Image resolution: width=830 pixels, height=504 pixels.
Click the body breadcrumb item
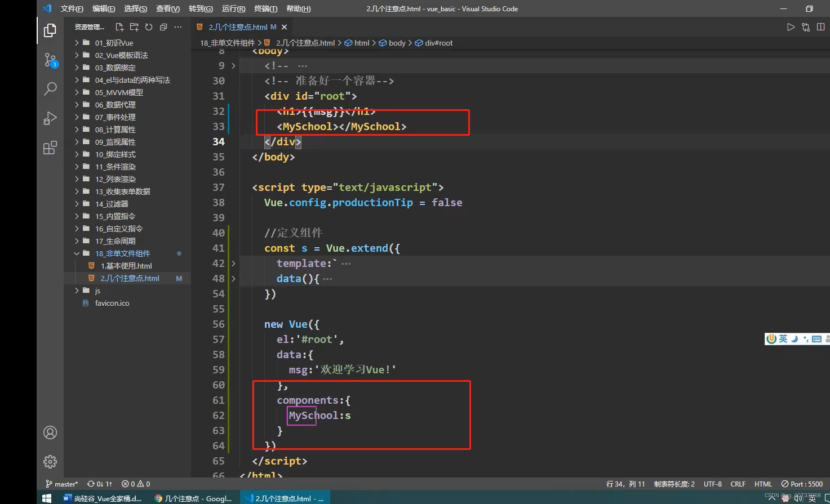point(392,43)
